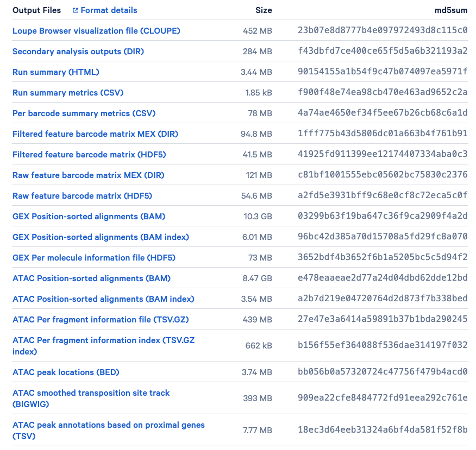Get GEX Position-sorted alignments (BAM index)
Screen dimensions: 476x450
pos(101,237)
